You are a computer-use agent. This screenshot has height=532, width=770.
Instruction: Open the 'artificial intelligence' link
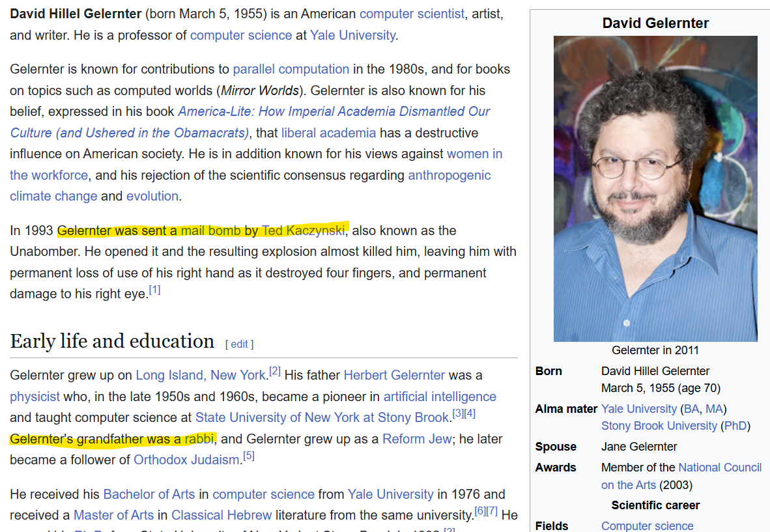440,397
